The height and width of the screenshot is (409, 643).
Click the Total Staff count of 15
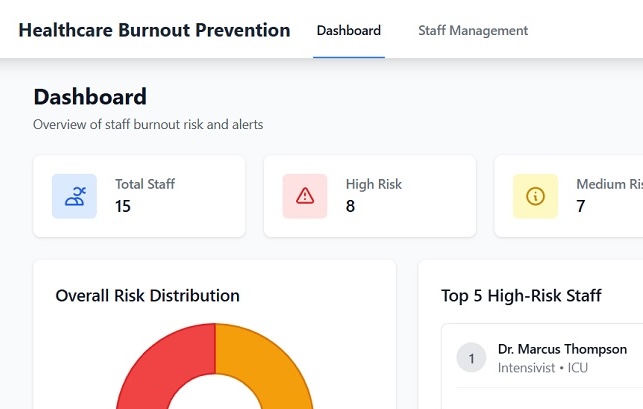[x=123, y=207]
